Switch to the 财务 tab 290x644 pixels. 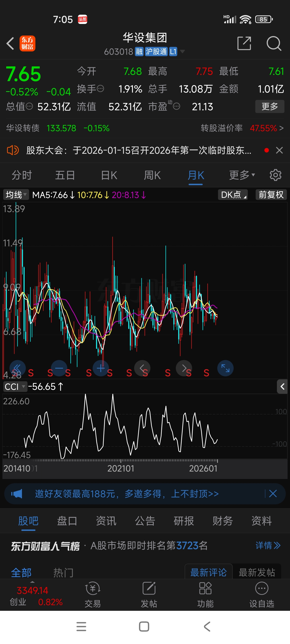pos(223,521)
